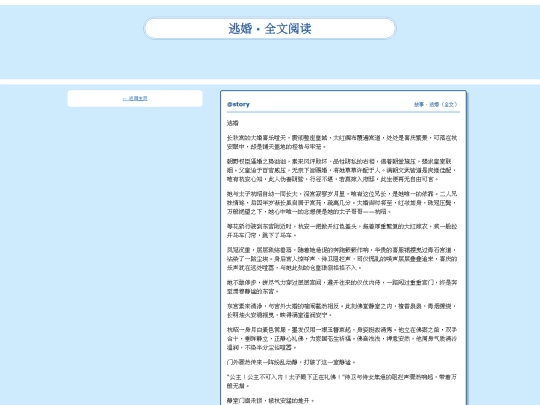Click the last visible line starting '静室门'
The width and height of the screenshot is (540, 405).
pyautogui.click(x=271, y=401)
